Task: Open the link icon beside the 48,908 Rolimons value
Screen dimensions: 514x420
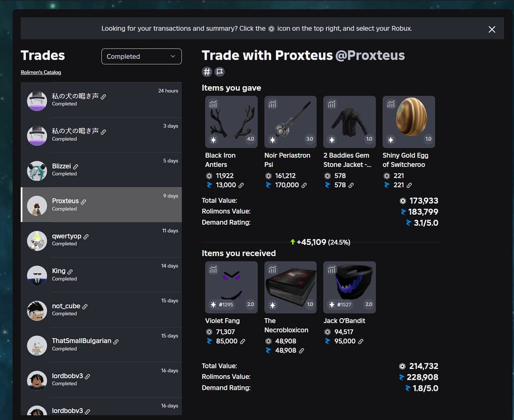Action: (x=302, y=351)
